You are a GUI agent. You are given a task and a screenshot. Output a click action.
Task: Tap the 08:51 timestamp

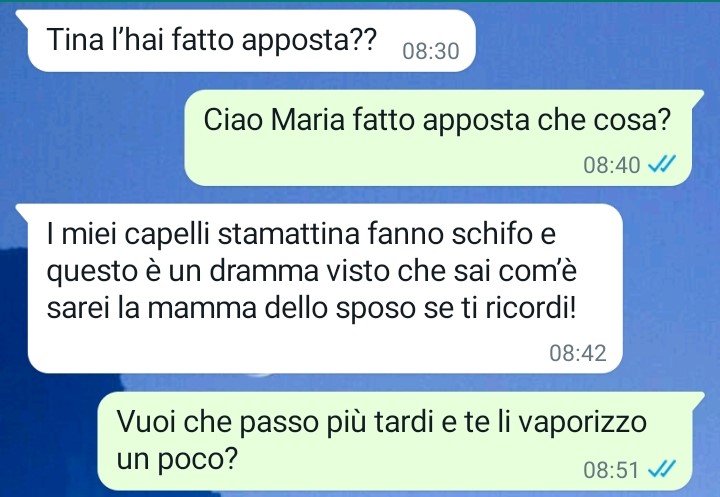coord(611,470)
